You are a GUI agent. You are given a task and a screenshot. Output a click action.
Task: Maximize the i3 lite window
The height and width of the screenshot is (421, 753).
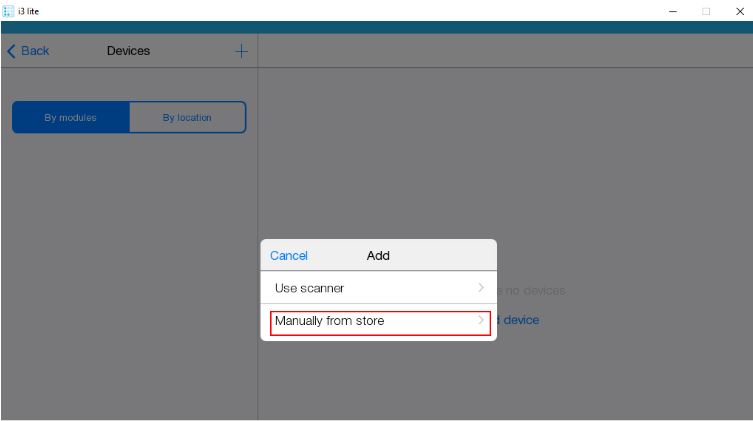coord(705,10)
